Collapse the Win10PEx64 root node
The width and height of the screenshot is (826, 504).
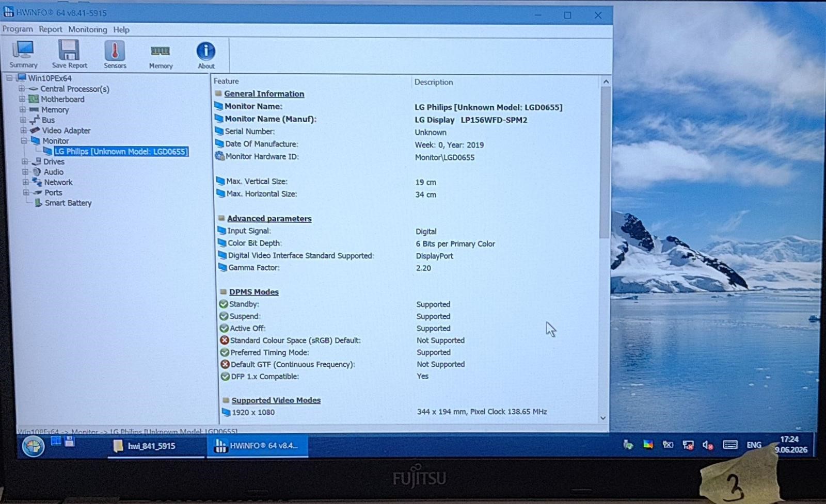coord(10,78)
